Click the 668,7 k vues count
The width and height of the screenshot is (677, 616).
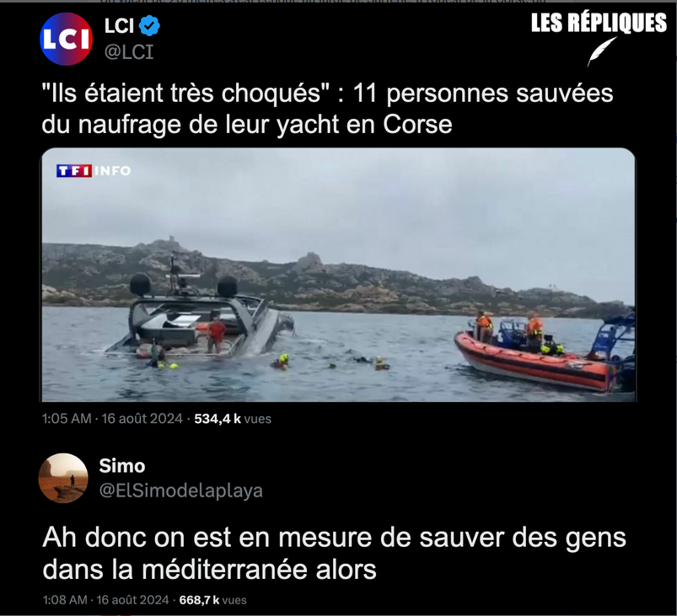click(x=212, y=600)
